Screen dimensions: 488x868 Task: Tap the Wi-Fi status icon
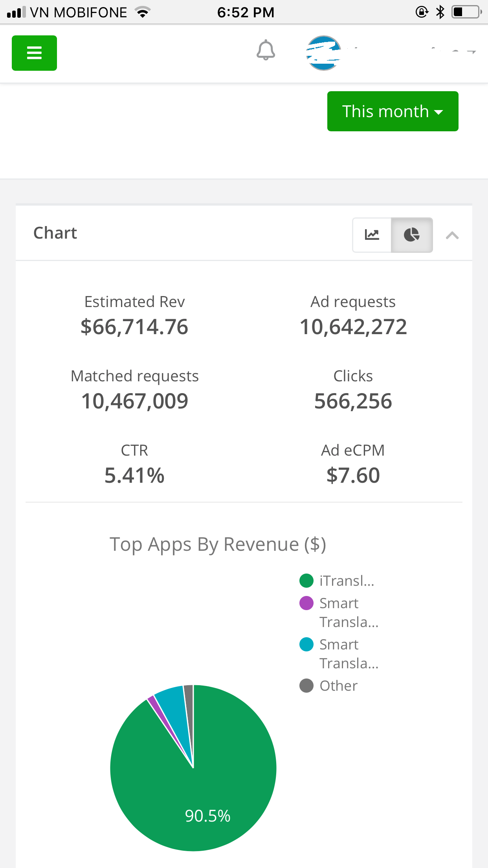tap(143, 12)
